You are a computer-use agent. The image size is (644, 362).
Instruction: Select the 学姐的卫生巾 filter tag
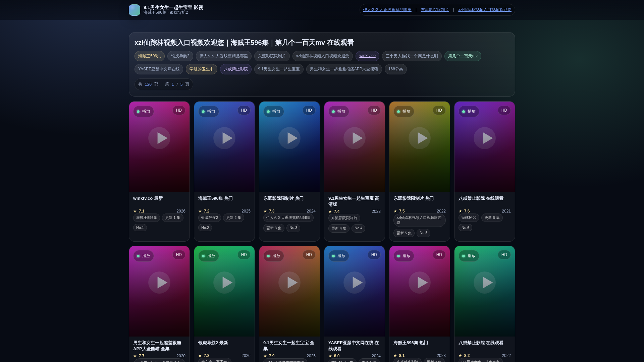(x=202, y=69)
